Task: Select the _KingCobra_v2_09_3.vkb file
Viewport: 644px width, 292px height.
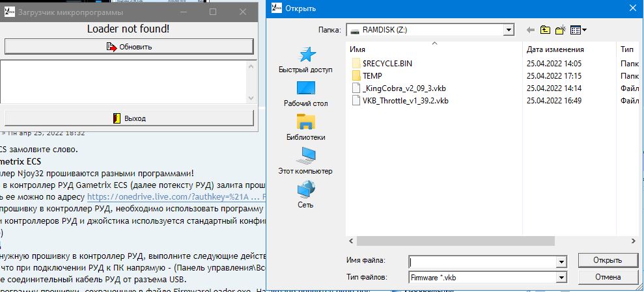Action: pyautogui.click(x=404, y=88)
